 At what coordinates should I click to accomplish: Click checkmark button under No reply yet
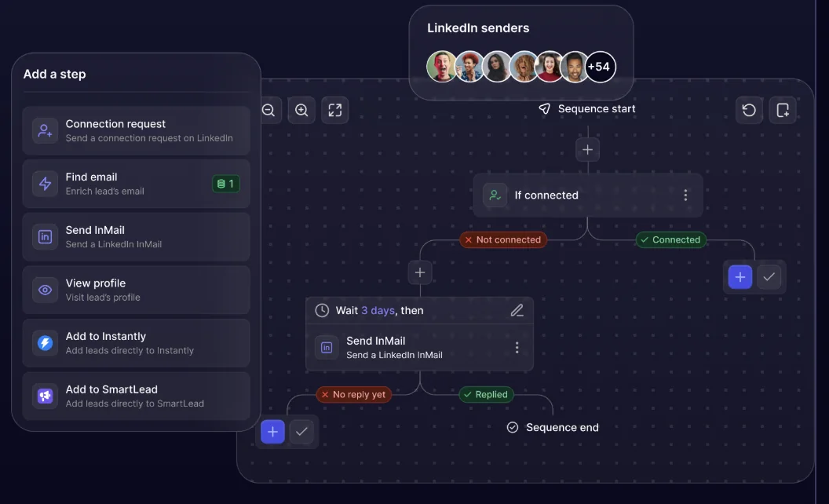(301, 432)
